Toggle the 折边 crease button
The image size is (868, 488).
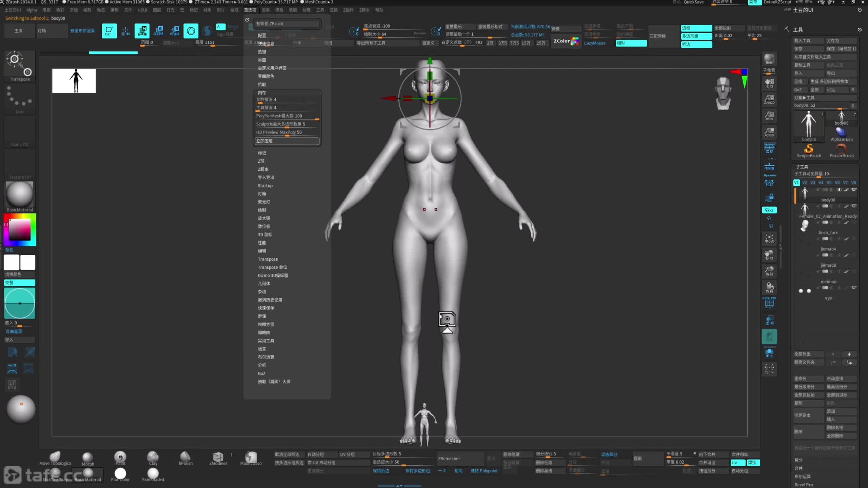click(696, 44)
